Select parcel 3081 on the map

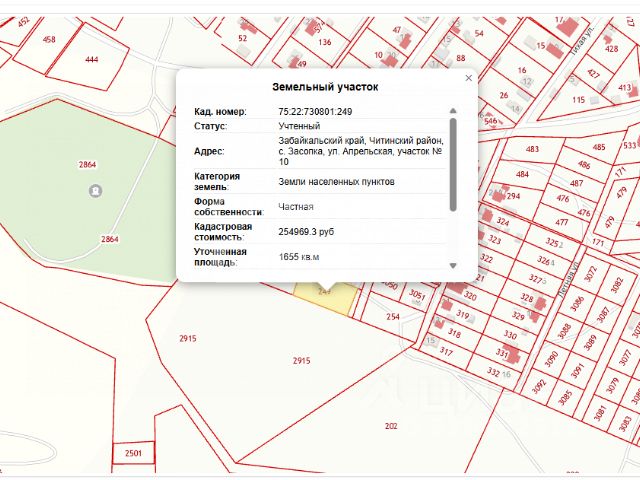point(599,413)
